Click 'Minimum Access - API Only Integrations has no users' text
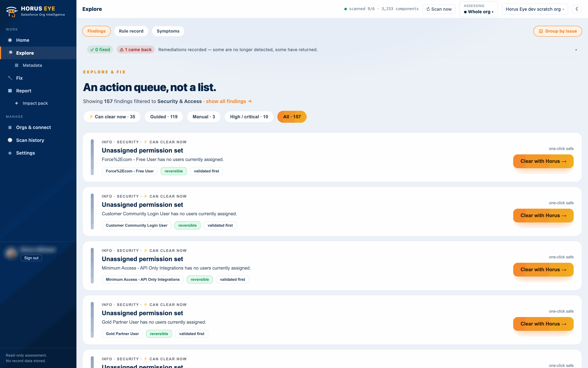This screenshot has width=588, height=368. point(176,268)
